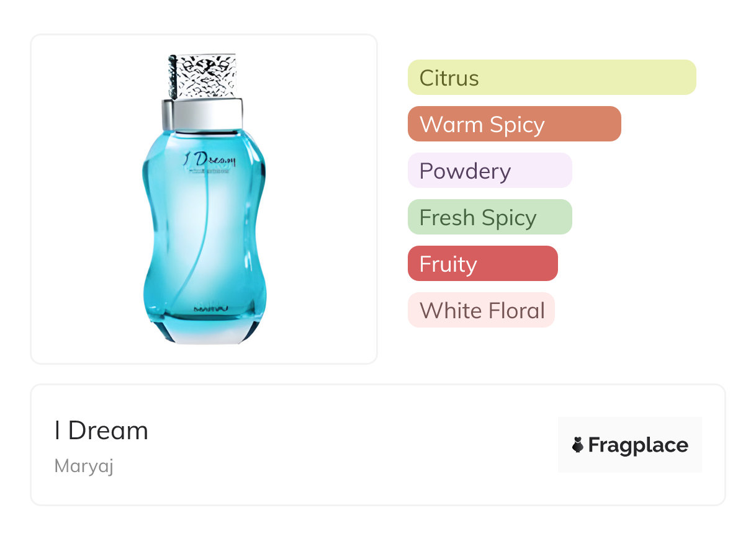The height and width of the screenshot is (536, 756).
Task: Open the I Dream fragrance title
Action: 101,431
